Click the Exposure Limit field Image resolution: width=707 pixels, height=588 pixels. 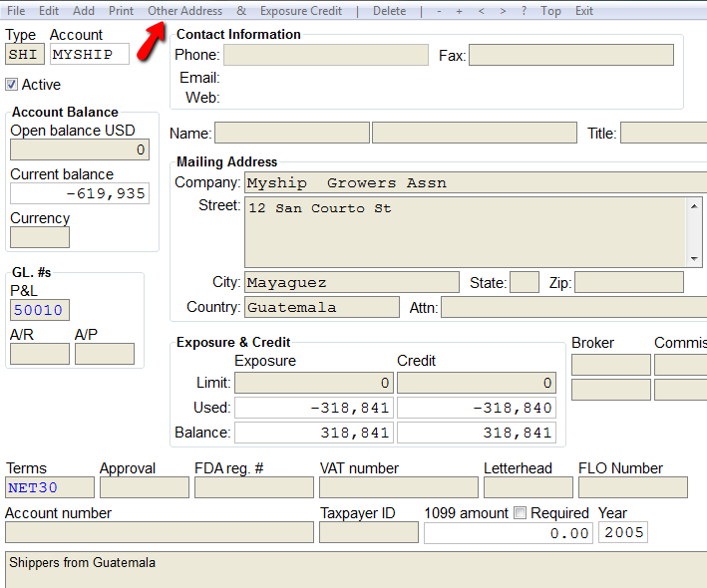coord(314,383)
